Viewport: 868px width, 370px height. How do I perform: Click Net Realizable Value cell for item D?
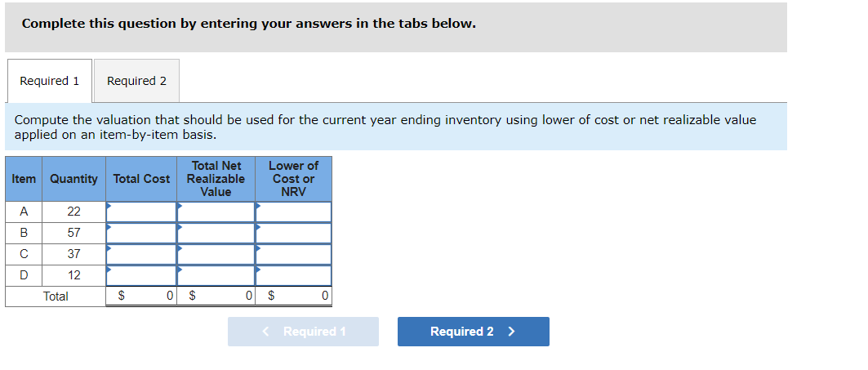[x=216, y=275]
